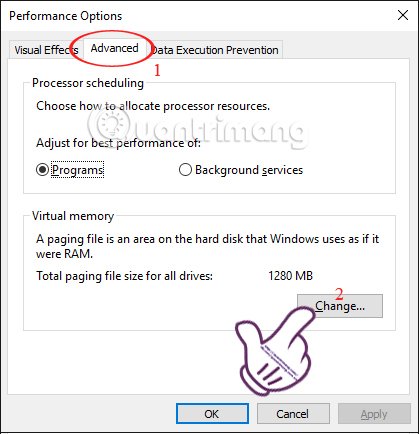Click the red annotation number 2
Image resolution: width=419 pixels, height=434 pixels.
pyautogui.click(x=339, y=294)
